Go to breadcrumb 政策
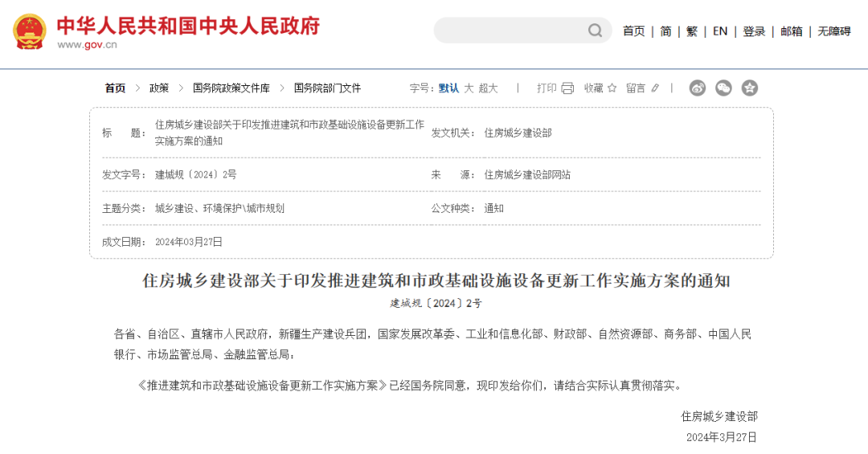The image size is (868, 454). tap(159, 88)
